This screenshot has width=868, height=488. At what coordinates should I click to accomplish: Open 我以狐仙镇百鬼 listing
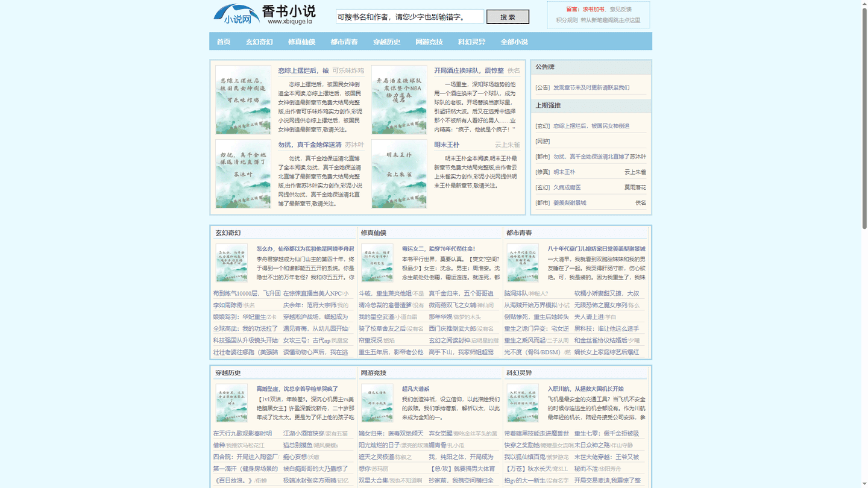pyautogui.click(x=524, y=457)
